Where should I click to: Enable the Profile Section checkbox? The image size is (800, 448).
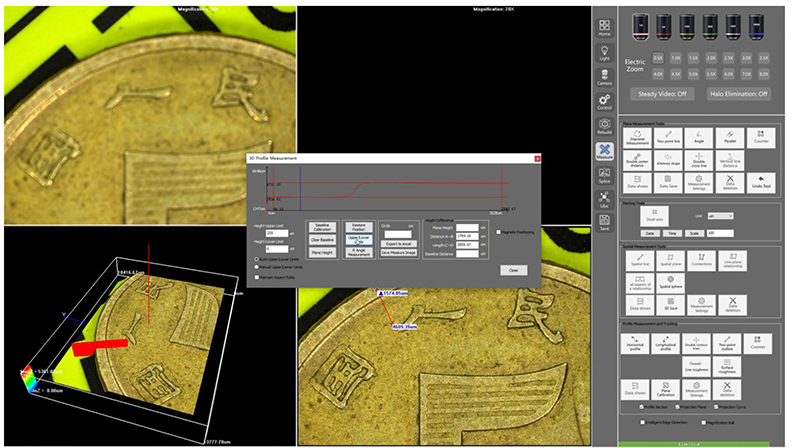pos(641,407)
